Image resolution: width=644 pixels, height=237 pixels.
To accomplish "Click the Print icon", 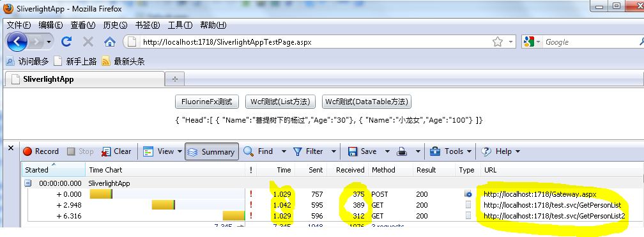I will click(402, 151).
